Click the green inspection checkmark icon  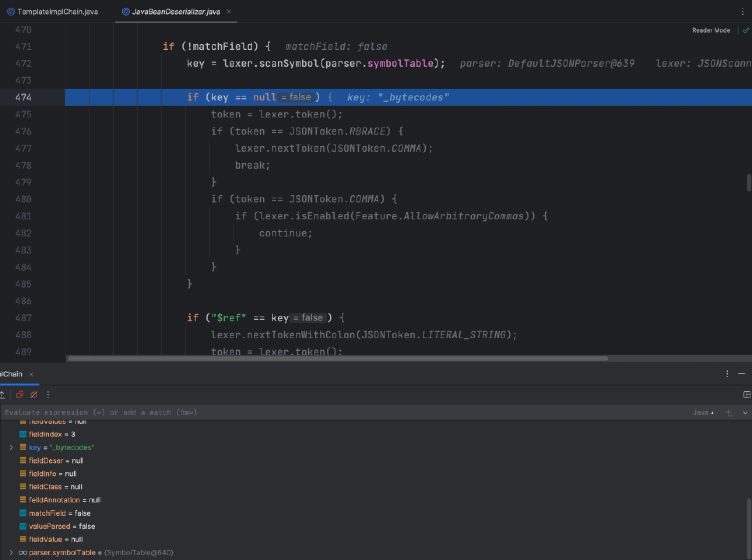pos(745,30)
